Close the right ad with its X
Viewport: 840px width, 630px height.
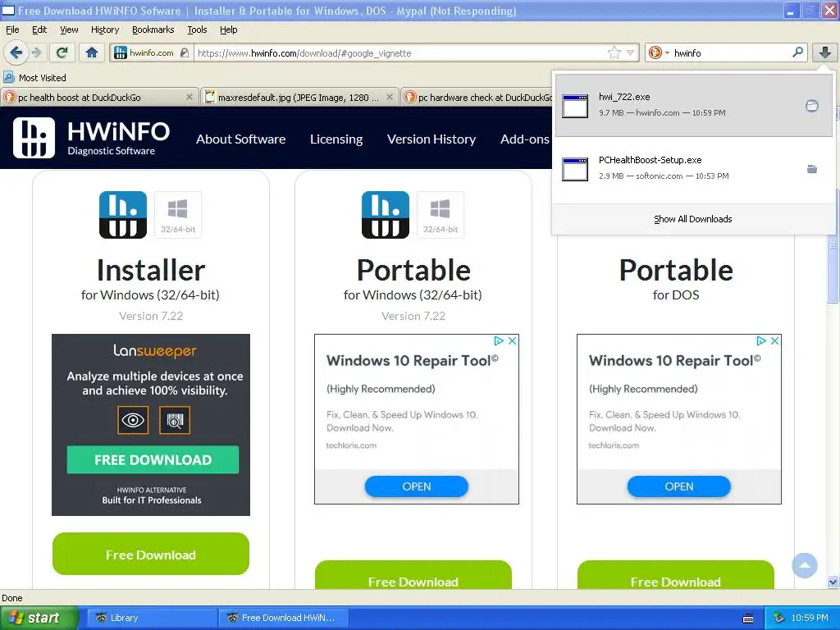point(774,340)
